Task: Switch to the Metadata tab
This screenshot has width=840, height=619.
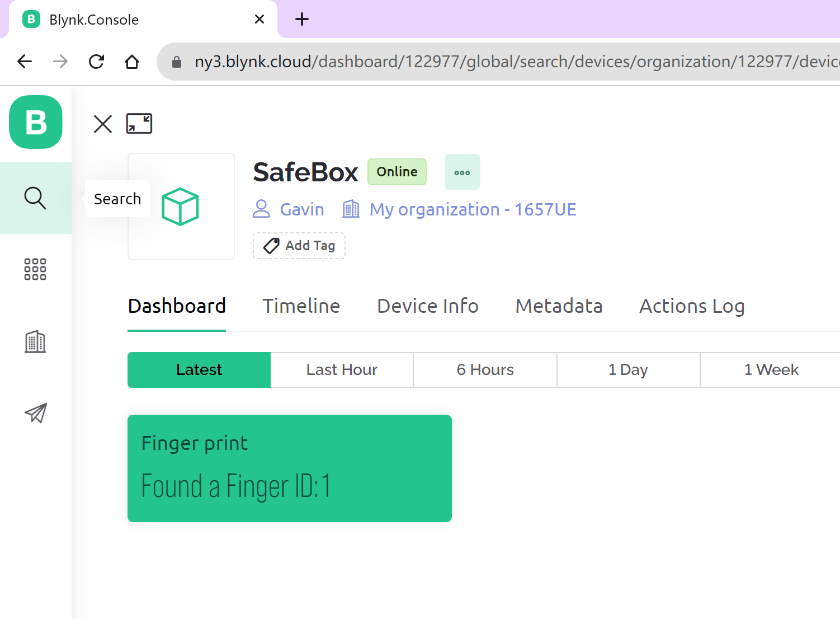Action: click(559, 306)
